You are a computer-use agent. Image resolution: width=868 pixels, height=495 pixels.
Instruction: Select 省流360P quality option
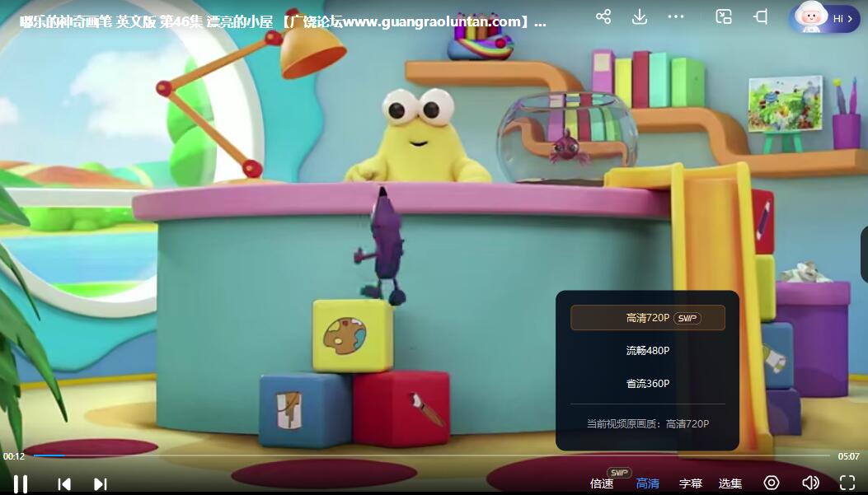[648, 383]
